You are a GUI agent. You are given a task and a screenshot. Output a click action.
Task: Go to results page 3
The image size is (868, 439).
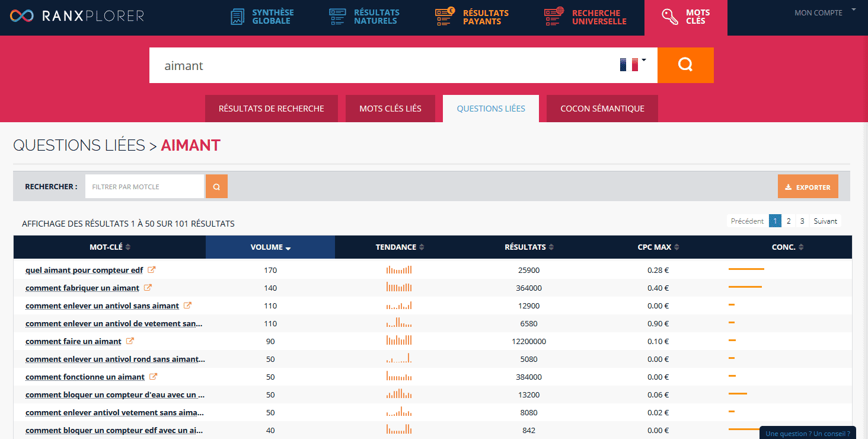[x=802, y=221]
